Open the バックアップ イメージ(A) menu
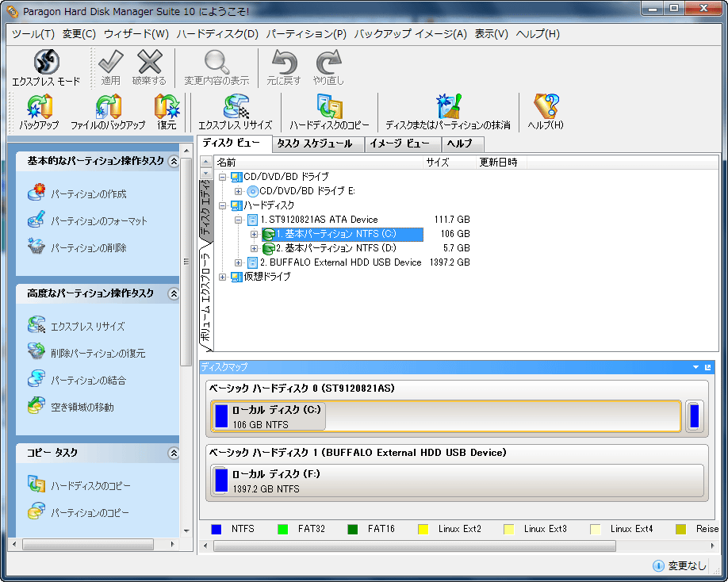Image resolution: width=728 pixels, height=582 pixels. [411, 34]
